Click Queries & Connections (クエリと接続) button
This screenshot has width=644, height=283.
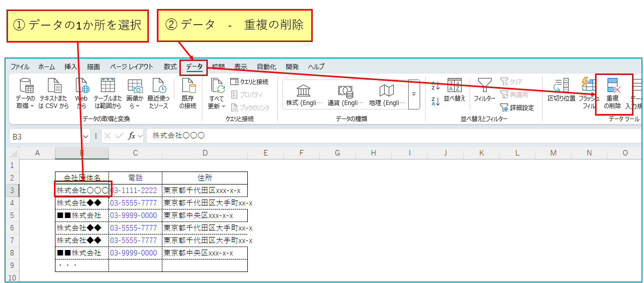[249, 81]
